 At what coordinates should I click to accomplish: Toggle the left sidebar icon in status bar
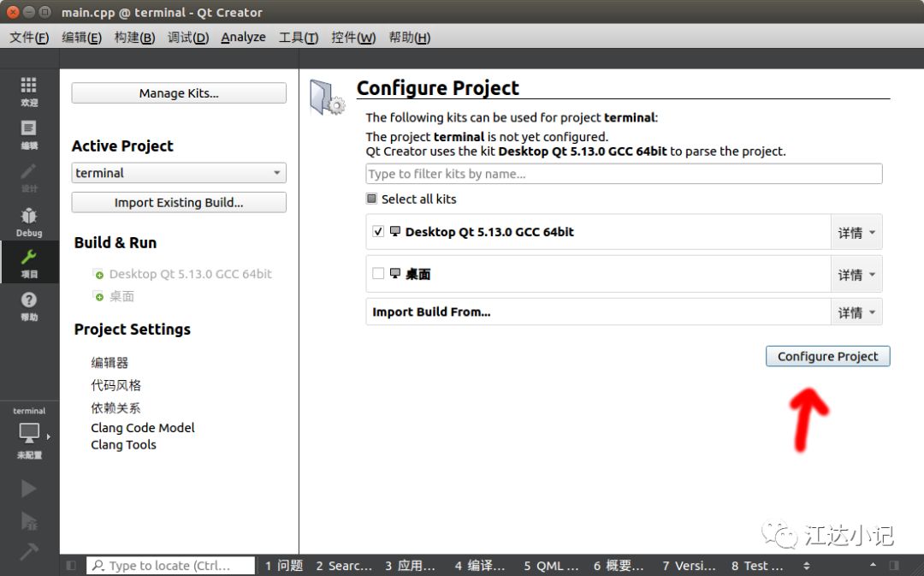(71, 566)
